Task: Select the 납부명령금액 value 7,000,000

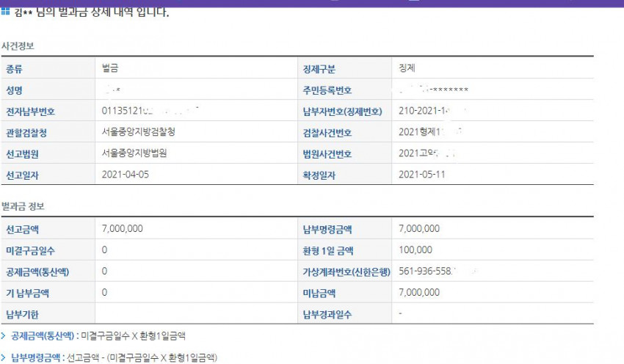Action: click(x=419, y=229)
